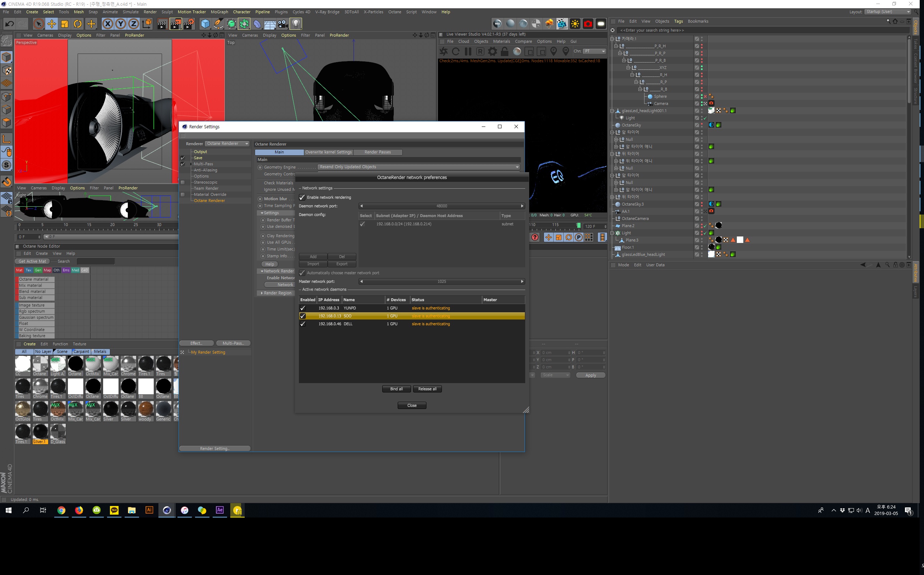Screen dimensions: 924x575
Task: Open the Spline Pen tool
Action: click(218, 24)
